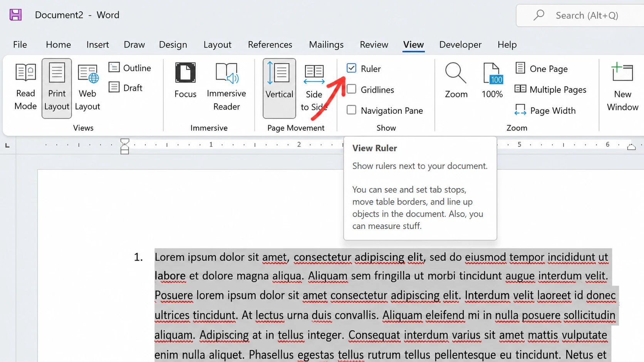644x362 pixels.
Task: Enable the Navigation Pane checkbox
Action: [x=351, y=110]
